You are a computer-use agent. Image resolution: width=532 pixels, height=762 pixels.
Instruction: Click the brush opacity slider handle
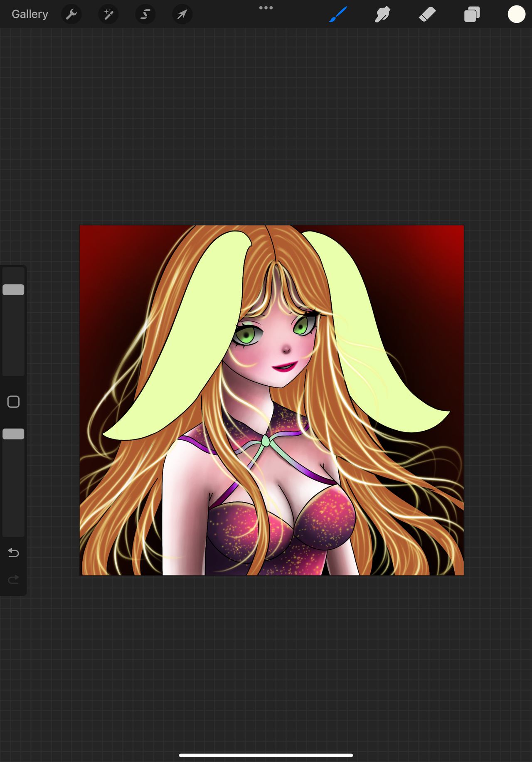pos(13,434)
